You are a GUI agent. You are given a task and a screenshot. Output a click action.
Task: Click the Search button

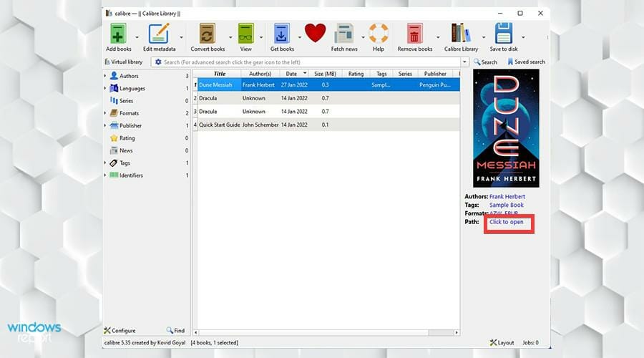(x=485, y=62)
